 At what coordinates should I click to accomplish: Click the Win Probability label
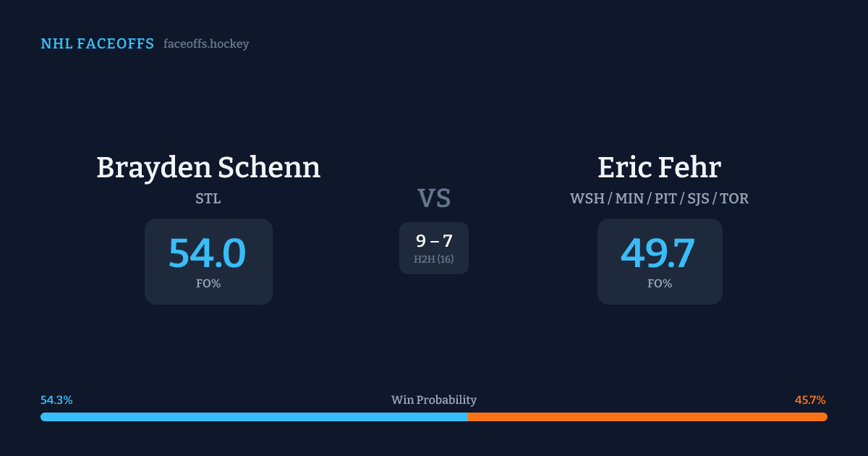[434, 400]
